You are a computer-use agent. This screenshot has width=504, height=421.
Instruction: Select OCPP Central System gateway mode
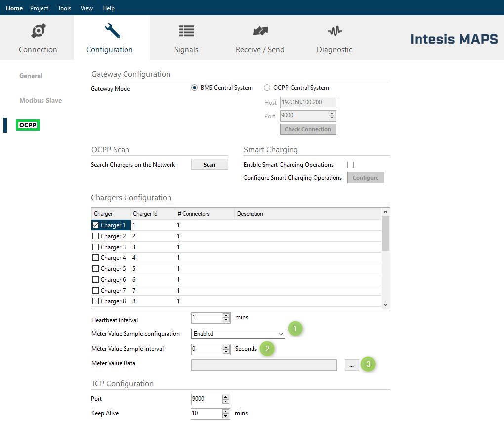pyautogui.click(x=267, y=88)
